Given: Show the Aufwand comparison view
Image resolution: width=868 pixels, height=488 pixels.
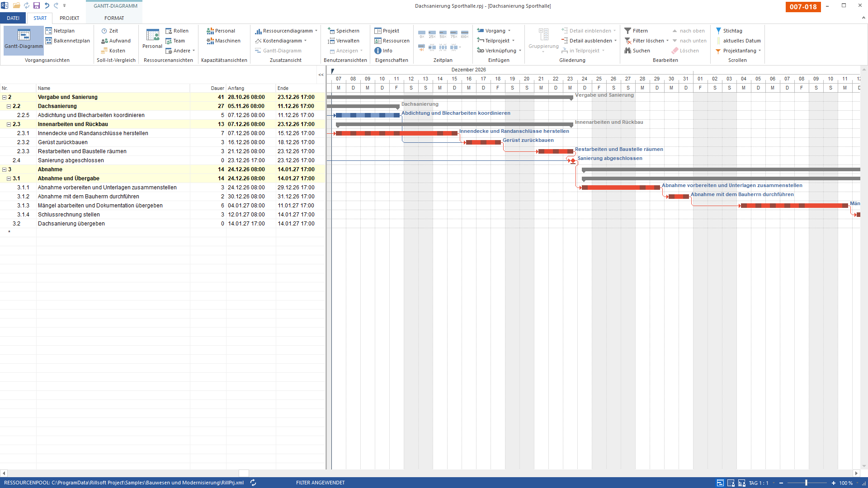Looking at the screenshot, I should tap(116, 41).
